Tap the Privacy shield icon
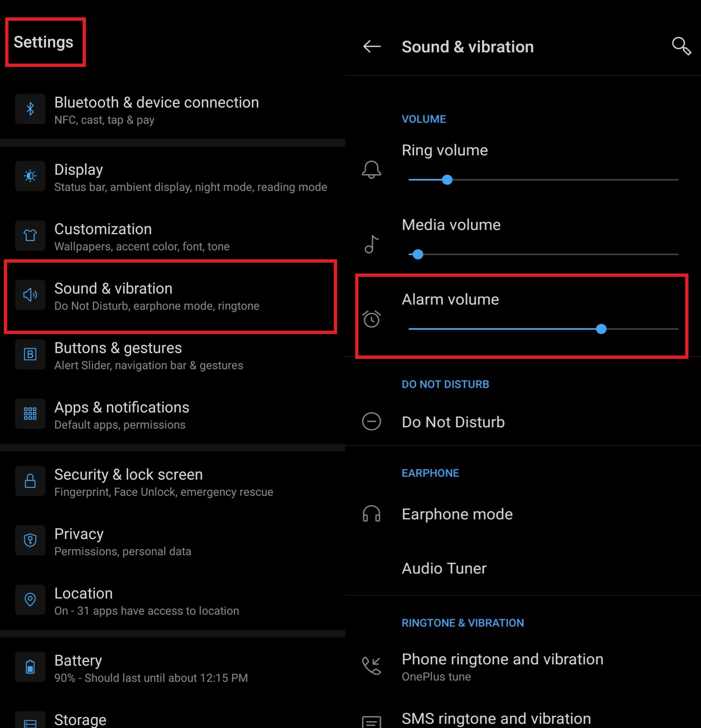This screenshot has width=701, height=728. pos(30,540)
